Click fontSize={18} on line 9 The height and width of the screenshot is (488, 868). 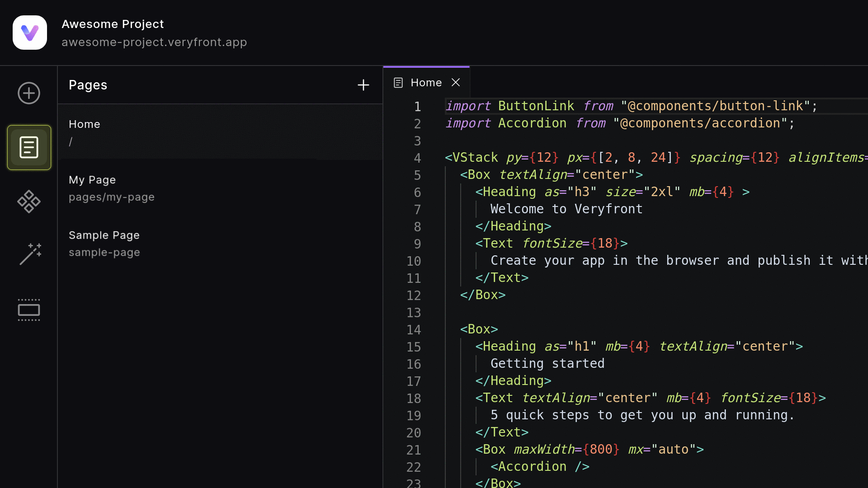coord(571,243)
